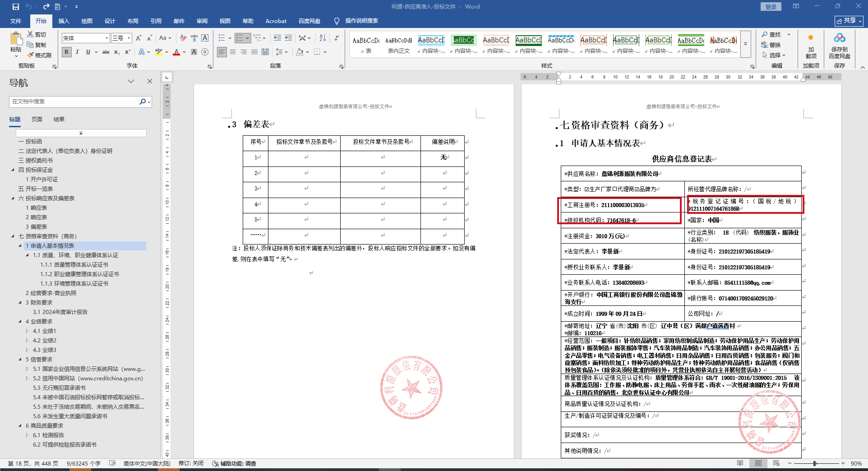Apply paragraph shading with the paint bucket
This screenshot has height=471, width=868.
pos(300,52)
